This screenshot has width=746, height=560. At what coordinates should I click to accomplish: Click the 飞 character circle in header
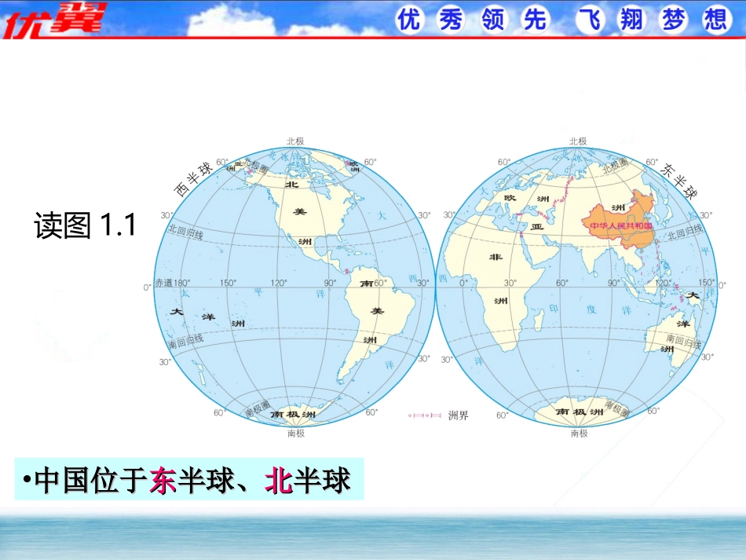(x=590, y=20)
